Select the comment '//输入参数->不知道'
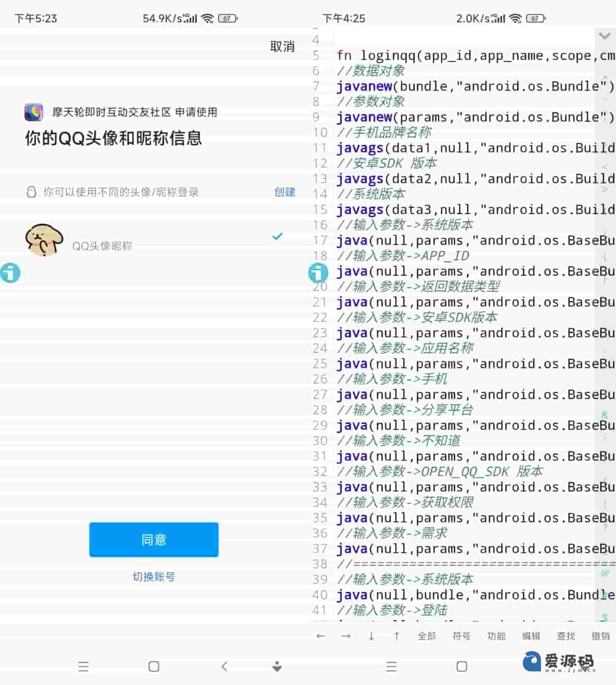Viewport: 616px width, 685px height. 398,441
